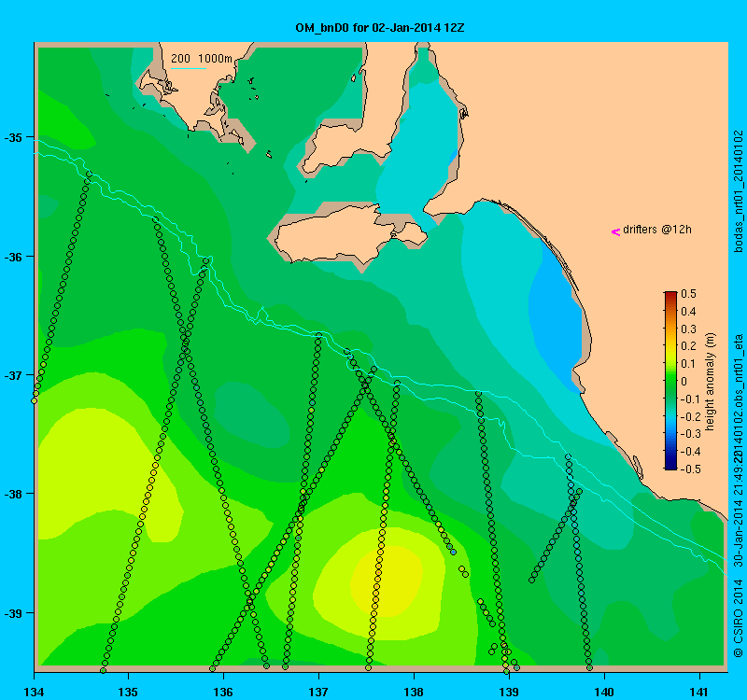Click the 0 colorbar tick label
The image size is (747, 700).
tap(684, 382)
